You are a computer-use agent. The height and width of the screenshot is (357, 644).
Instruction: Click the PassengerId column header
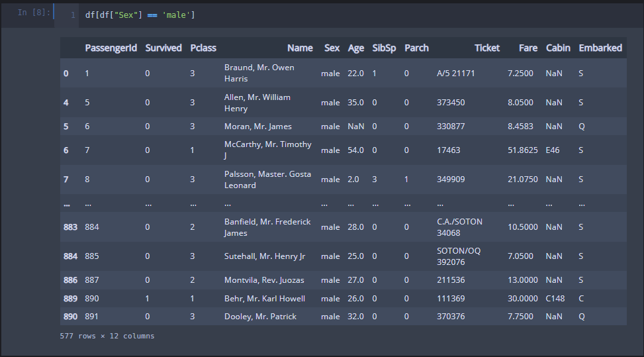(111, 48)
